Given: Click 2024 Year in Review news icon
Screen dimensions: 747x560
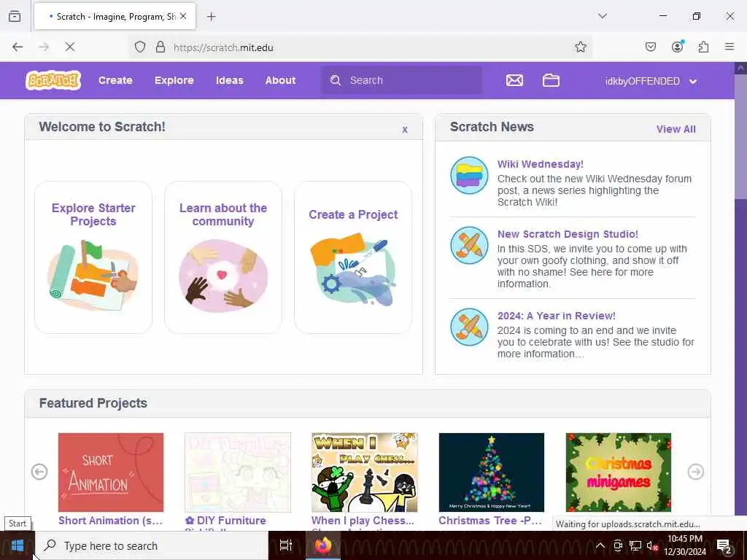Looking at the screenshot, I should coord(469,327).
